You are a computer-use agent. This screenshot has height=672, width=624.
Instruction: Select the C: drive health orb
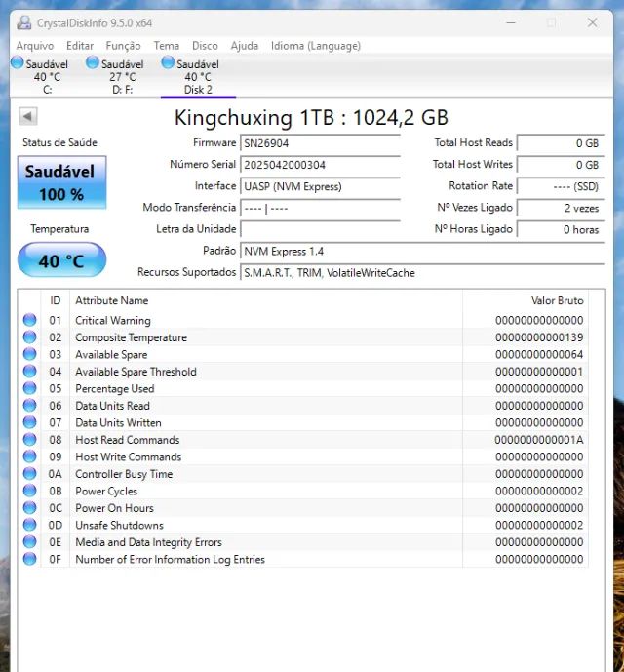[x=18, y=62]
